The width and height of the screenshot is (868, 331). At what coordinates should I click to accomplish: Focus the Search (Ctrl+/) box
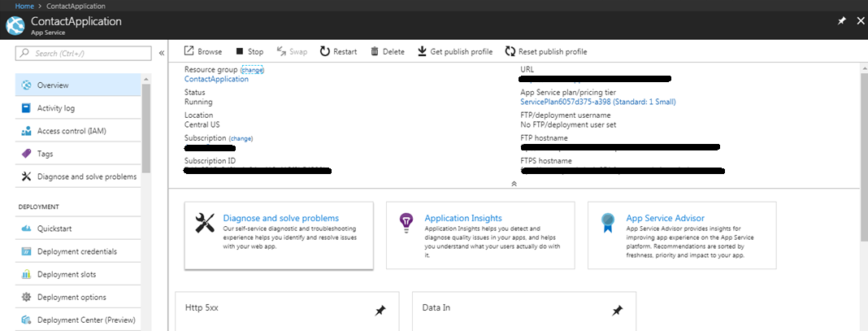point(84,53)
